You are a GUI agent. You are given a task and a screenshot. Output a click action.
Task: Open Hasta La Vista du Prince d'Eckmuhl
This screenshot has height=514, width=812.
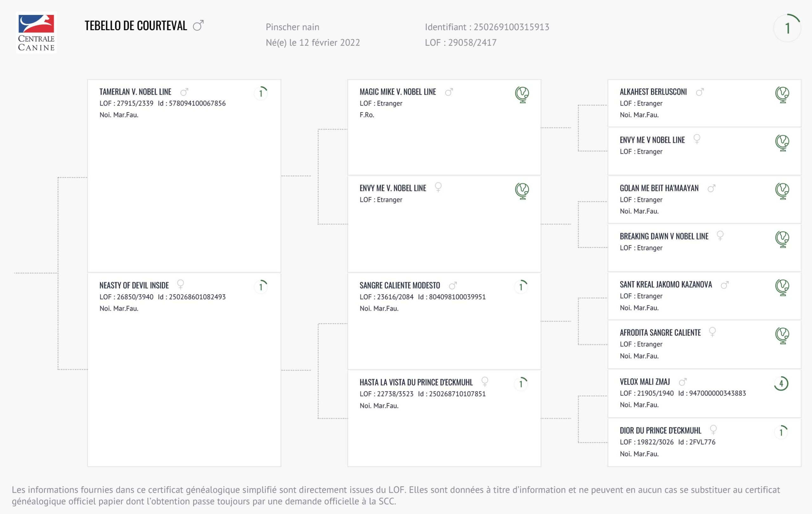416,382
